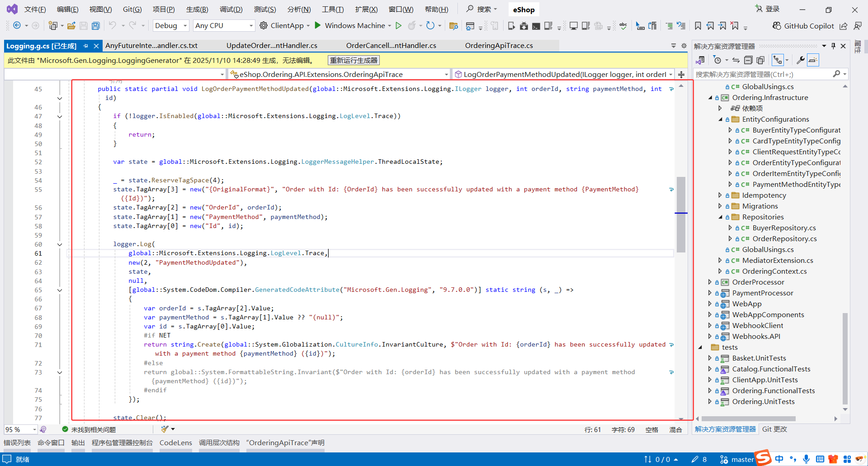Click the Restart circular arrow icon

[x=430, y=26]
